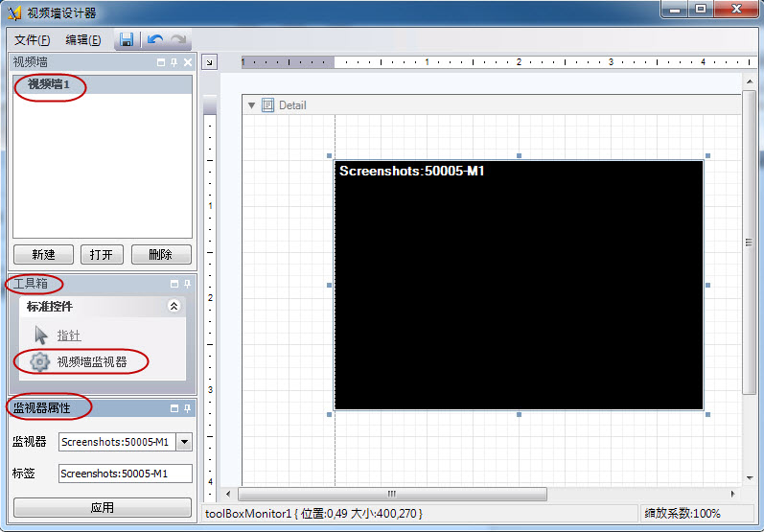Open the 文件(F) menu
Viewport: 764px width, 532px height.
[x=33, y=40]
